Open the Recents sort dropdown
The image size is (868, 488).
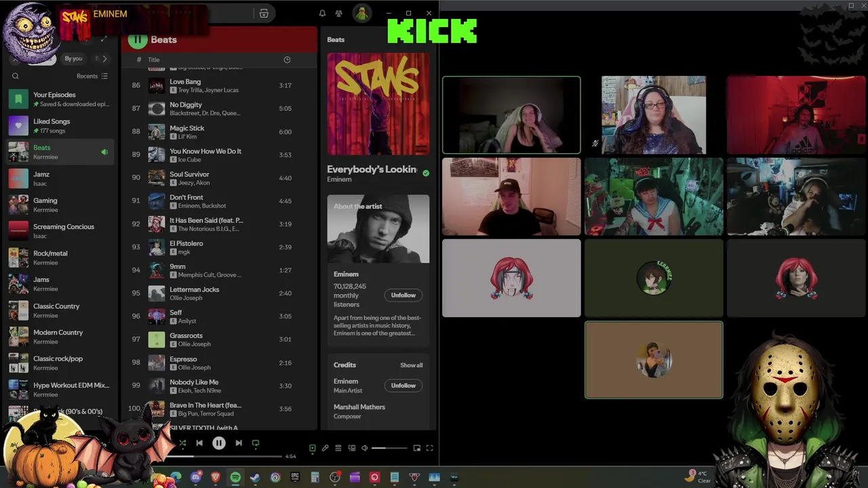92,76
